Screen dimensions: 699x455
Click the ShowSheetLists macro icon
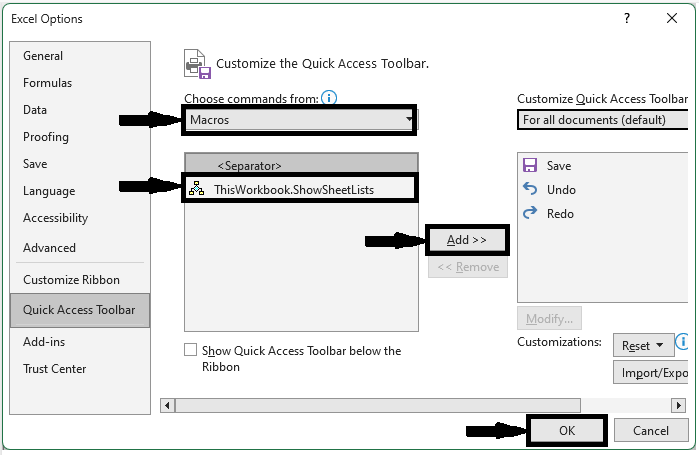(196, 189)
